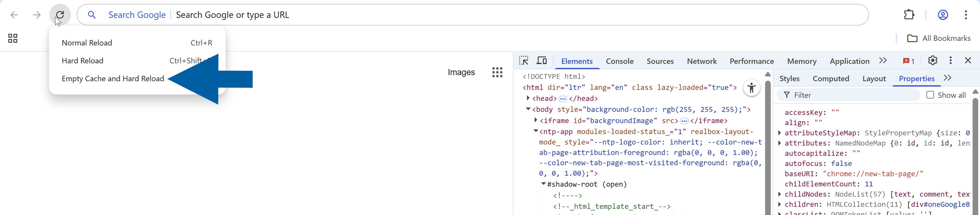Collapse the body element node
The height and width of the screenshot is (215, 980).
[x=528, y=109]
